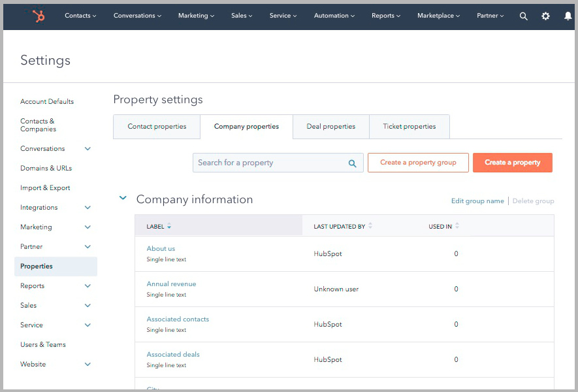Switch to Contact properties tab
The image size is (578, 392).
(157, 127)
